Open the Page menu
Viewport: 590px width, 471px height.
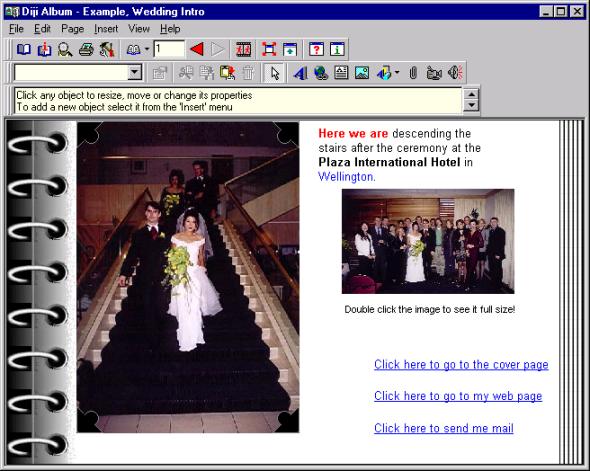[x=72, y=29]
